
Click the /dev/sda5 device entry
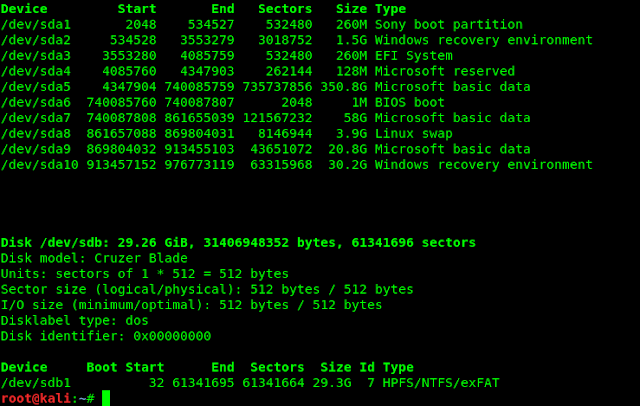36,87
